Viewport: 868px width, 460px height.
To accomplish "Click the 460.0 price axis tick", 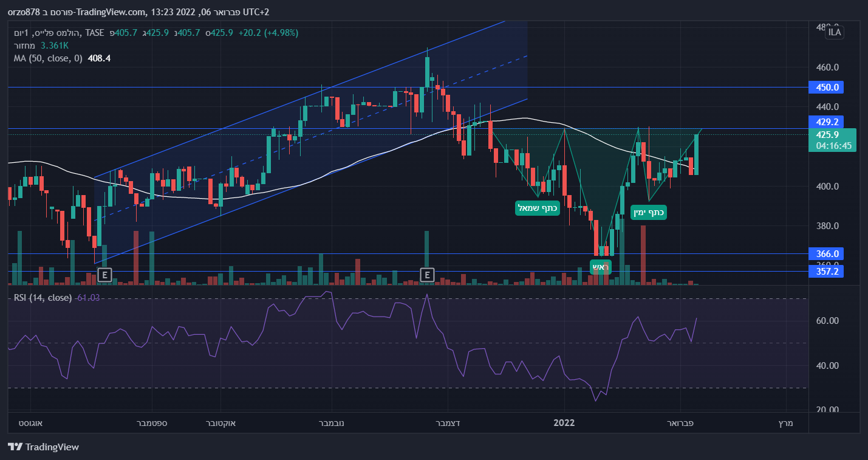I will tap(827, 67).
